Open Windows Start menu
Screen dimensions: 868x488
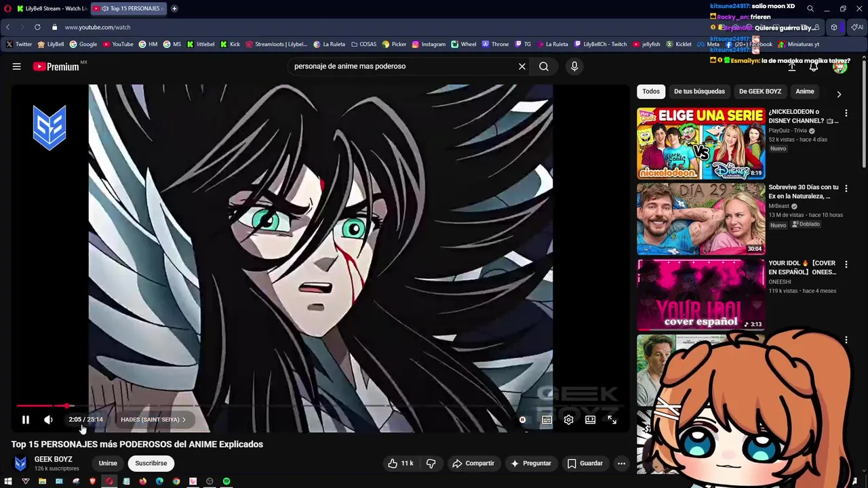pyautogui.click(x=9, y=481)
